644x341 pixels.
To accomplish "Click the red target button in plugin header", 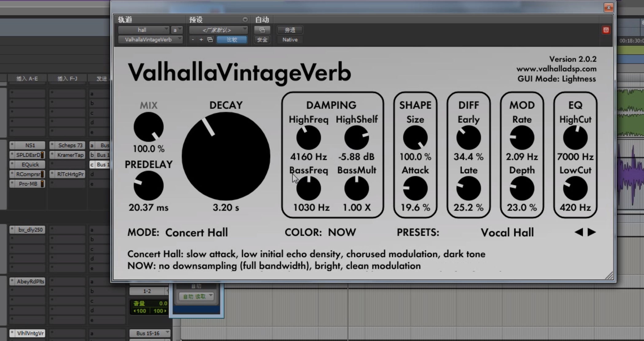I will pos(606,30).
